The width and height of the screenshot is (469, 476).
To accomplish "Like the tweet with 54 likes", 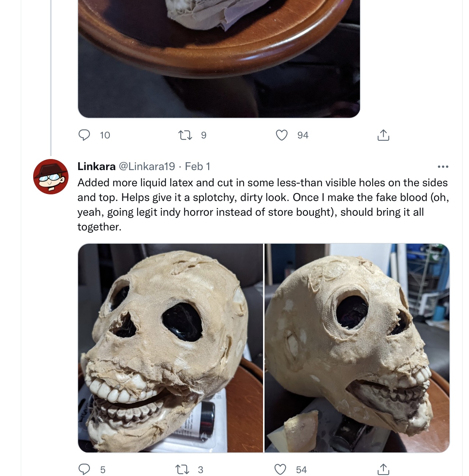I will (x=280, y=469).
